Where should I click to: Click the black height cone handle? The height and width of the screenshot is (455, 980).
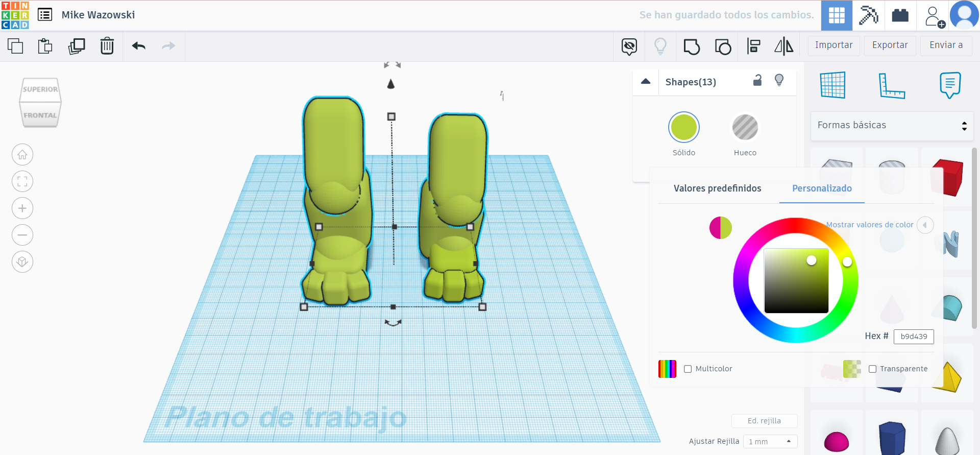pyautogui.click(x=391, y=84)
